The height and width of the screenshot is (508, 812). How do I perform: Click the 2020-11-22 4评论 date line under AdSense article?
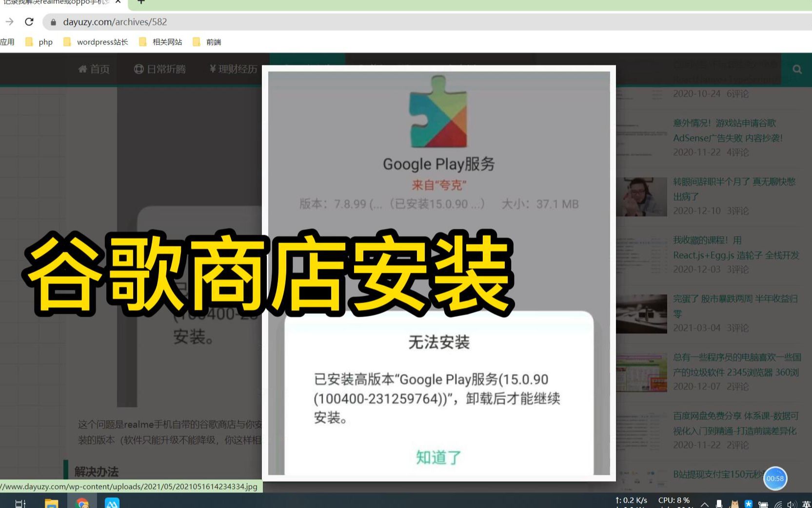711,152
